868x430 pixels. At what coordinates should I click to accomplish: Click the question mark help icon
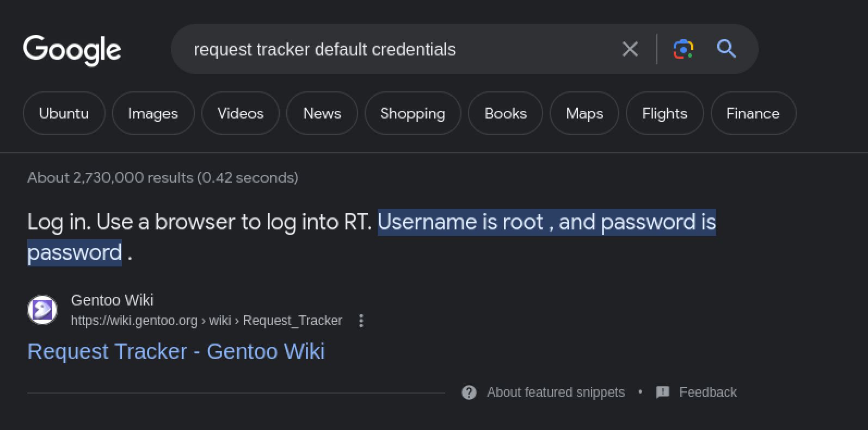pos(469,392)
